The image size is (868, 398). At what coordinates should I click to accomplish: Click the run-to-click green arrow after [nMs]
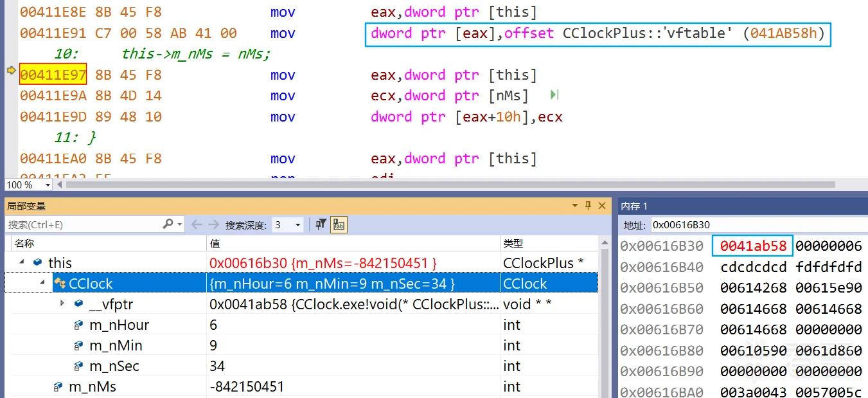click(x=554, y=95)
